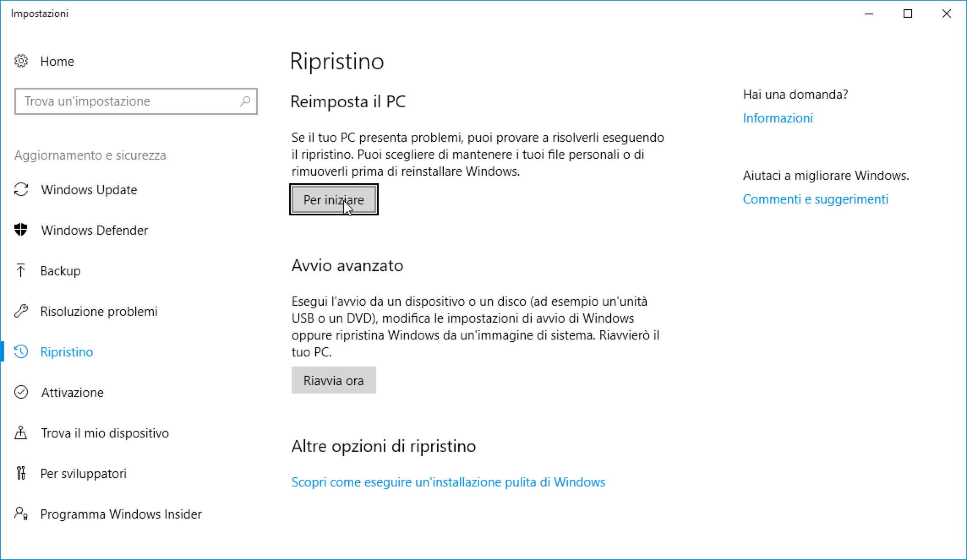Click the Risoluzione problemi wrench icon
The height and width of the screenshot is (560, 967).
pos(21,311)
